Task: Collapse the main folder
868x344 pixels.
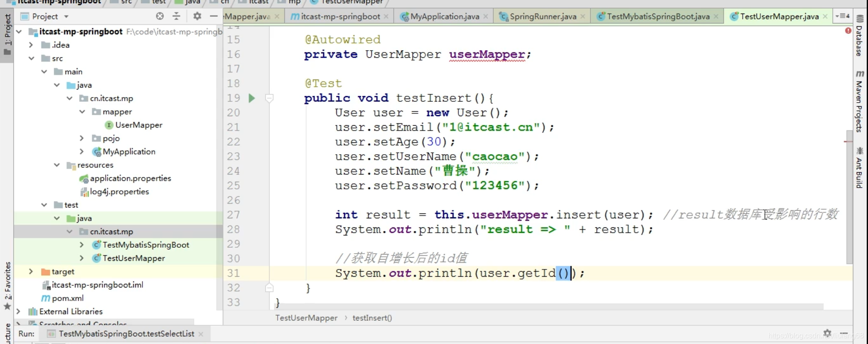Action: [x=44, y=71]
